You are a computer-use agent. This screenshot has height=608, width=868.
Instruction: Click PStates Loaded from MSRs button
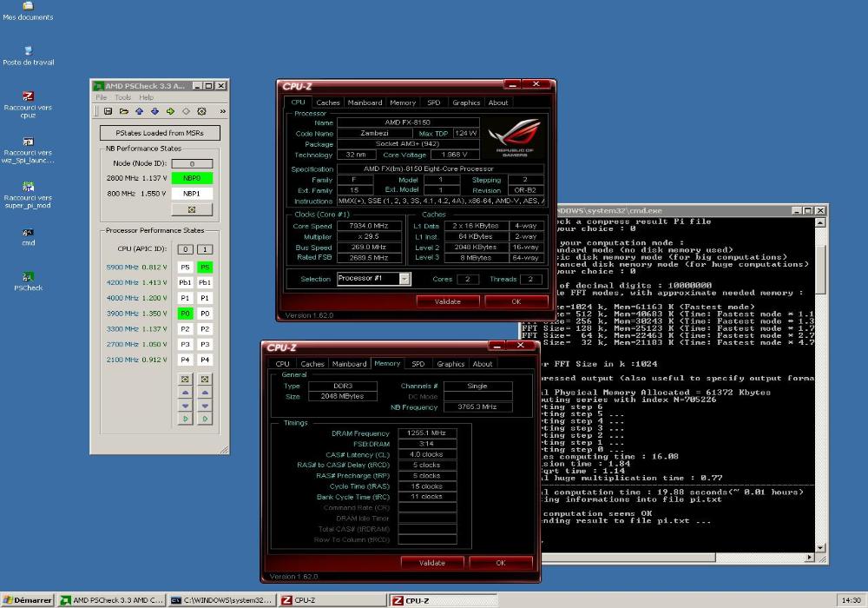(x=160, y=133)
